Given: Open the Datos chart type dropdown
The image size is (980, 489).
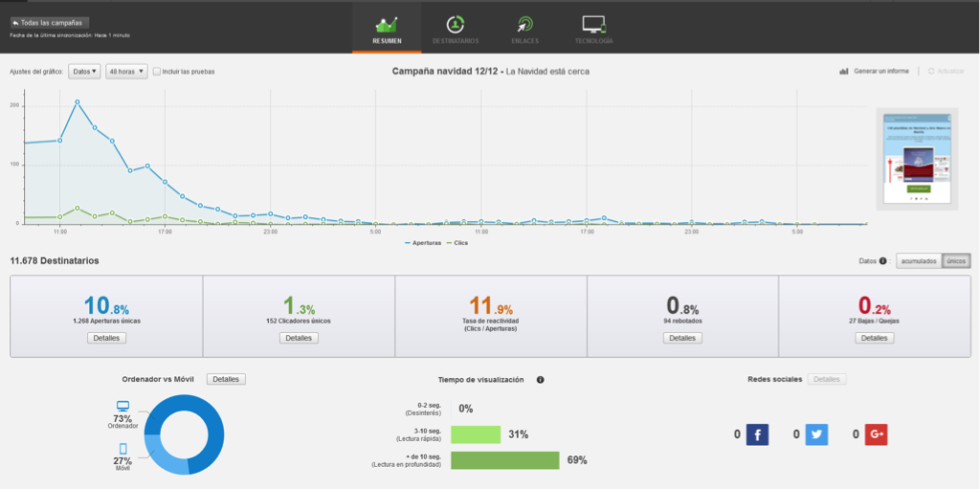Looking at the screenshot, I should point(84,71).
